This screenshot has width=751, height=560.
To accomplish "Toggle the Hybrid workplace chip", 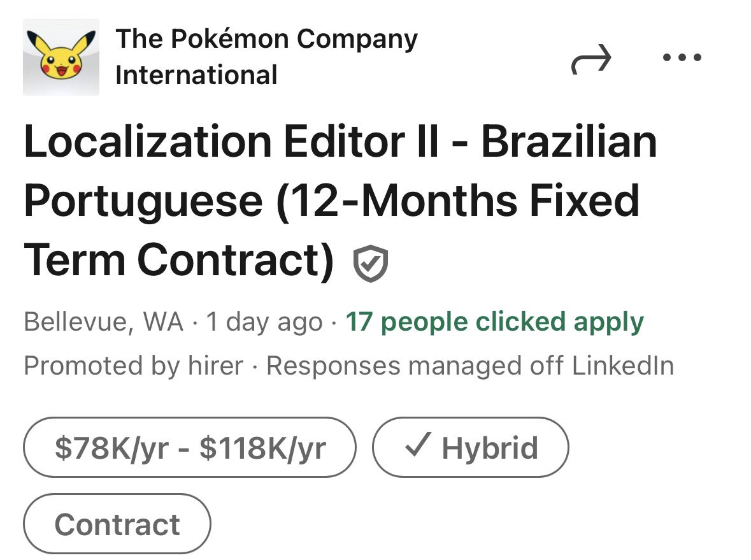I will click(x=470, y=447).
